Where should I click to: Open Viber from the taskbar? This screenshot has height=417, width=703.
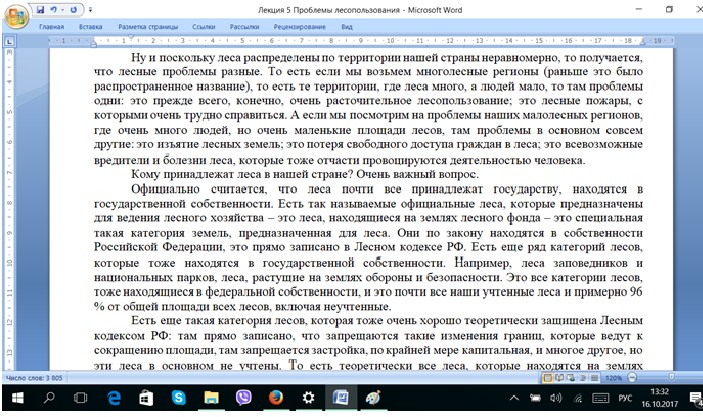[243, 398]
